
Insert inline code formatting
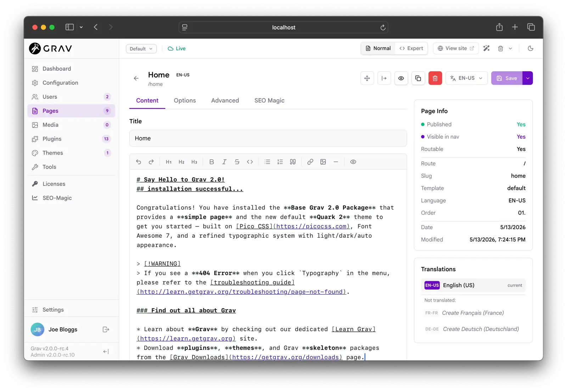[250, 162]
